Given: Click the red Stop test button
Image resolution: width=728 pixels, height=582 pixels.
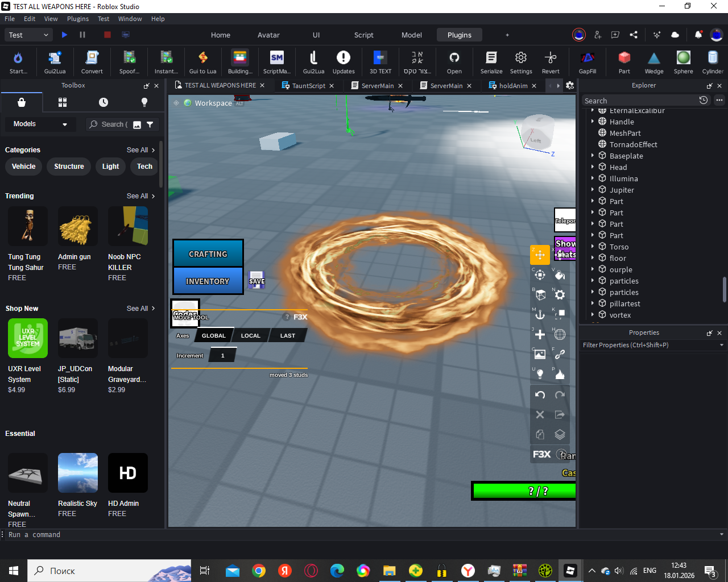Looking at the screenshot, I should pos(107,35).
